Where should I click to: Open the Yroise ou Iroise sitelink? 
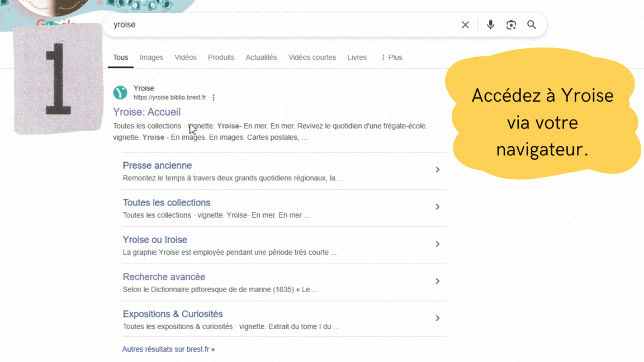(155, 240)
